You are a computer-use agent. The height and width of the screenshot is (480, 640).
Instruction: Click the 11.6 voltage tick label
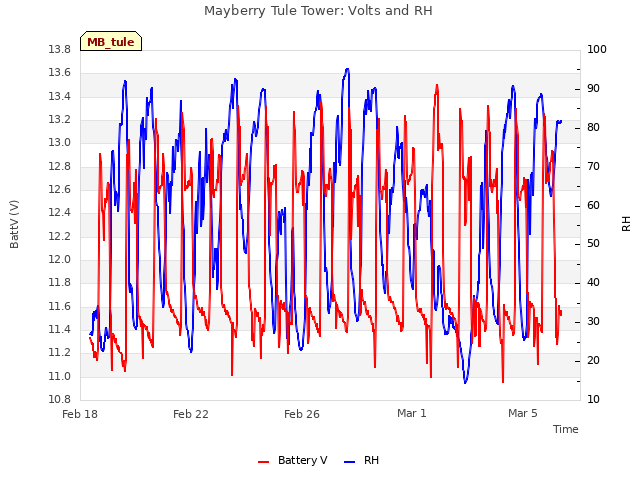[59, 306]
